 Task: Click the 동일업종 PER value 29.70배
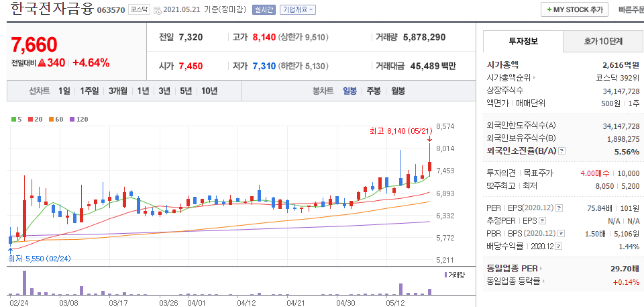coord(625,269)
